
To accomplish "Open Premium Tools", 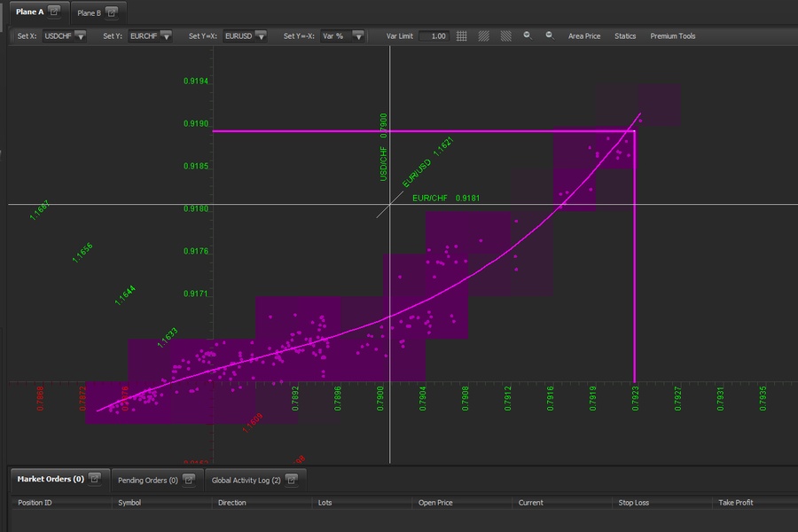I will pyautogui.click(x=672, y=36).
